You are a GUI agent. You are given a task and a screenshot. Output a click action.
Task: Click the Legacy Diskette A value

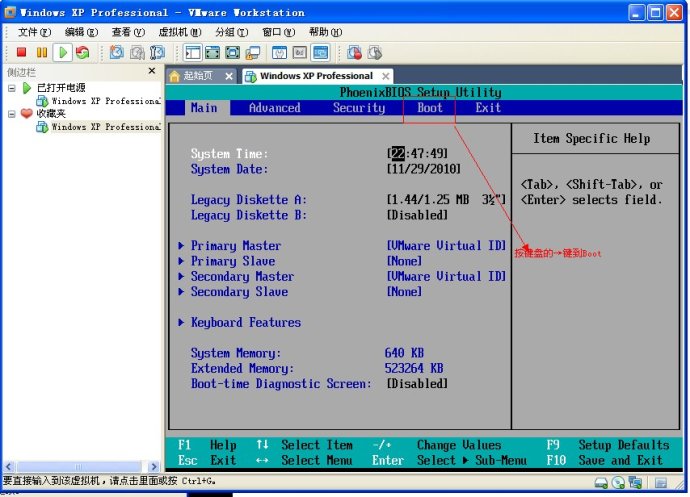(446, 200)
